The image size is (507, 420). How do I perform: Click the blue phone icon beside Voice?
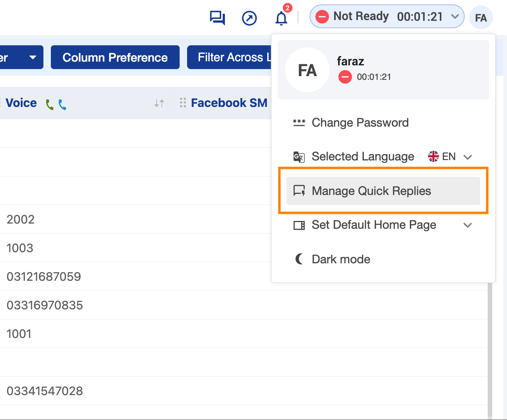point(62,105)
